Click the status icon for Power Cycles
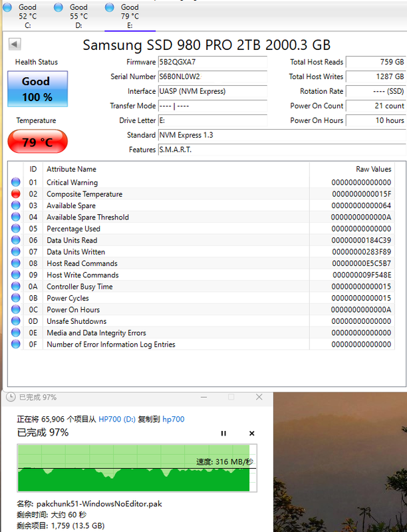 click(15, 298)
